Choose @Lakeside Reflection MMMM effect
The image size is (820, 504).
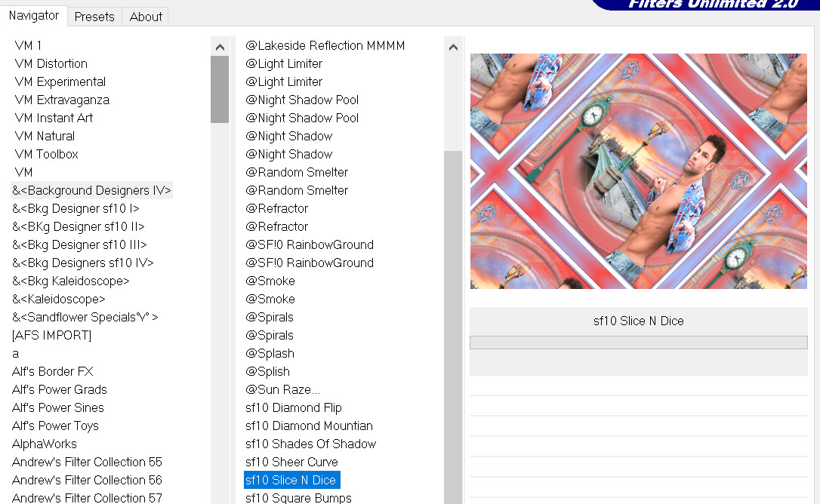[x=325, y=45]
